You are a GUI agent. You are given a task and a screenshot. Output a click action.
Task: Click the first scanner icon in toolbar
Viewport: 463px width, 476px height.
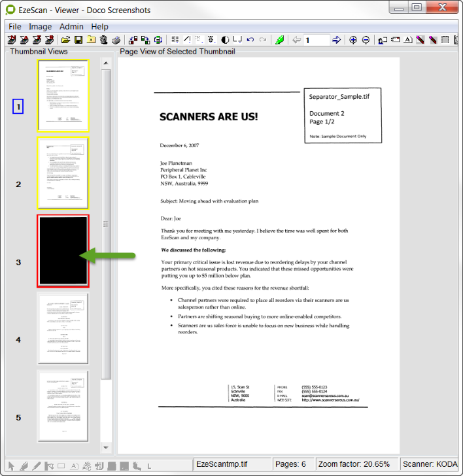[x=12, y=40]
